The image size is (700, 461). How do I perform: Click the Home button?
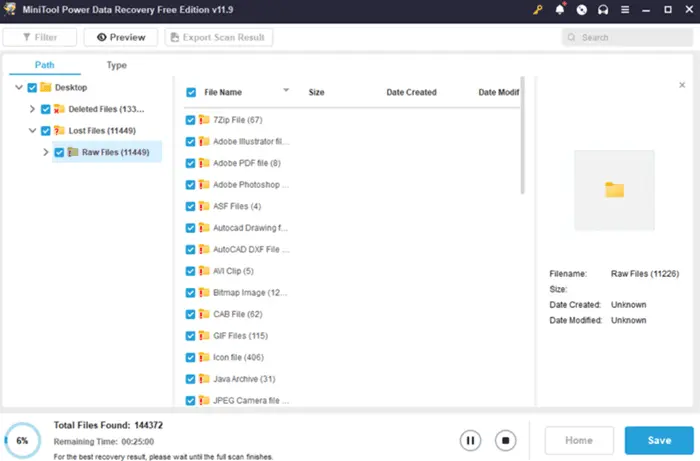coord(579,440)
